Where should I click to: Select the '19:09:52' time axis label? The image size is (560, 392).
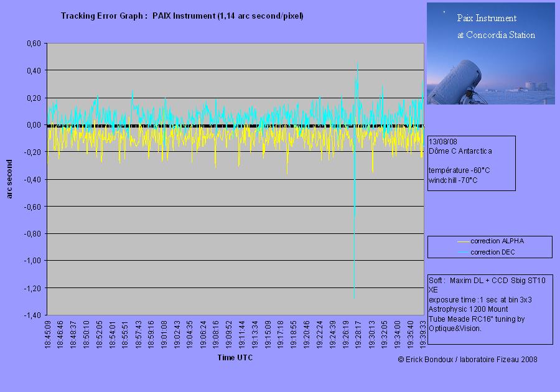tap(229, 334)
